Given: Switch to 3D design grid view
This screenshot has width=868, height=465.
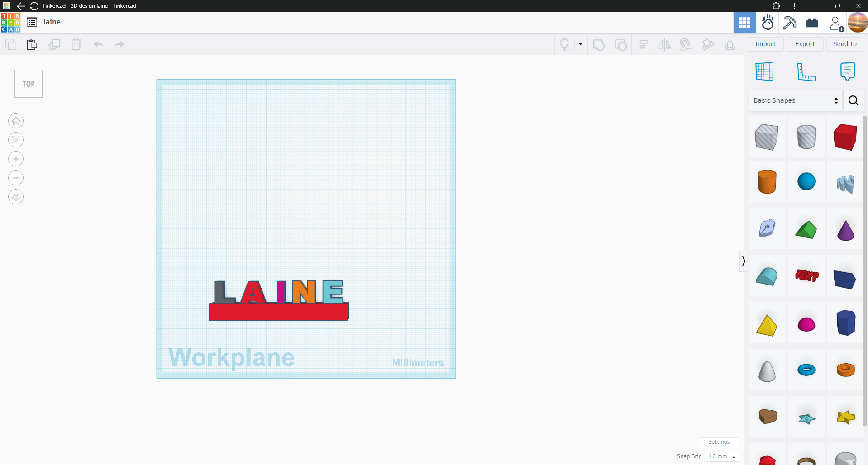Looking at the screenshot, I should click(744, 23).
